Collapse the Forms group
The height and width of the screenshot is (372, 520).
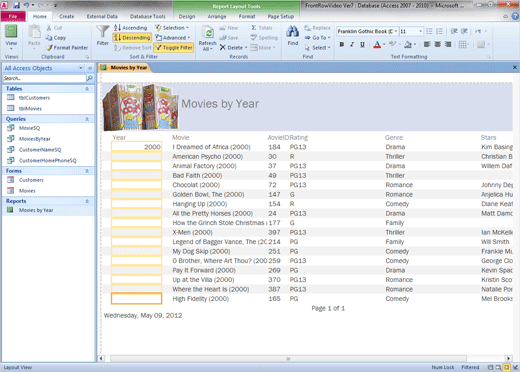87,171
